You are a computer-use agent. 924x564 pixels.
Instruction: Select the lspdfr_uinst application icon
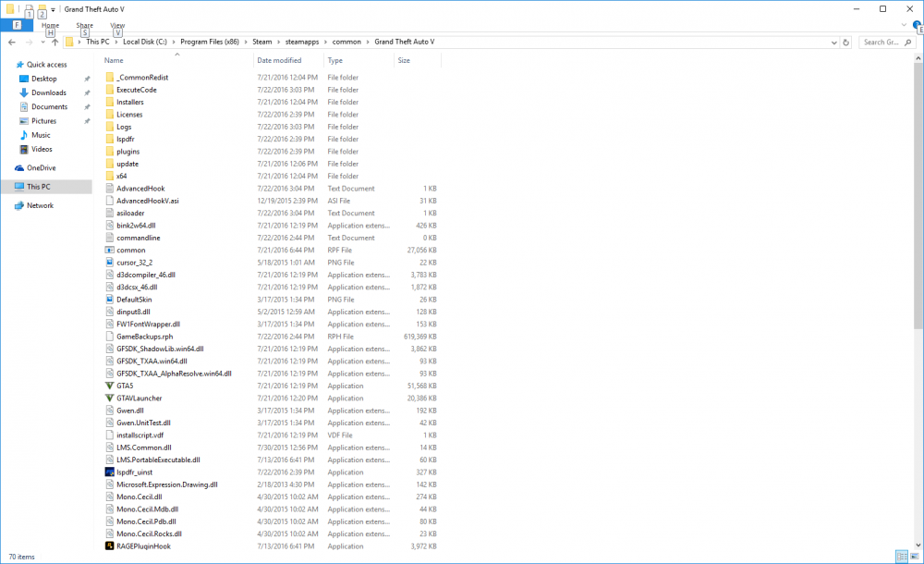click(110, 472)
